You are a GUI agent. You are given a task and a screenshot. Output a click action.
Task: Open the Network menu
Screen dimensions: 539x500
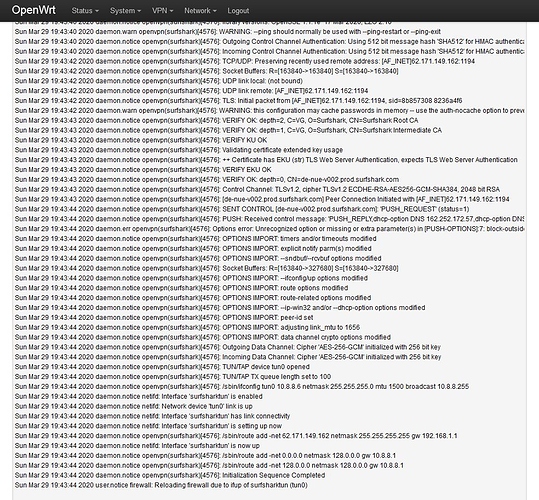tap(200, 11)
